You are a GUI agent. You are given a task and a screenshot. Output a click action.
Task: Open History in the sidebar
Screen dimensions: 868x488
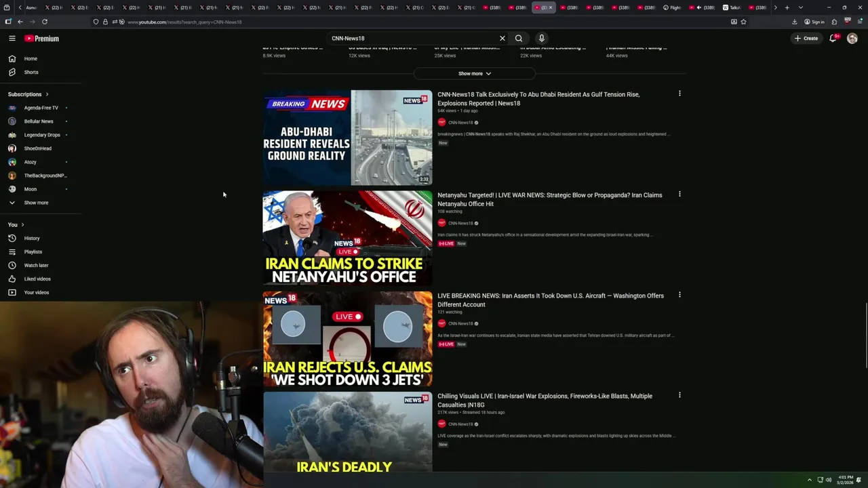(32, 239)
